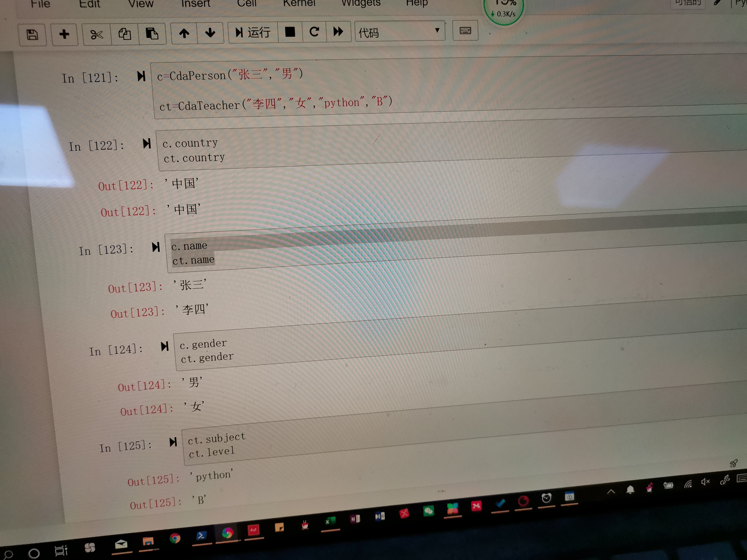This screenshot has height=560, width=747.
Task: Run cell In [122] play icon
Action: coord(147,144)
